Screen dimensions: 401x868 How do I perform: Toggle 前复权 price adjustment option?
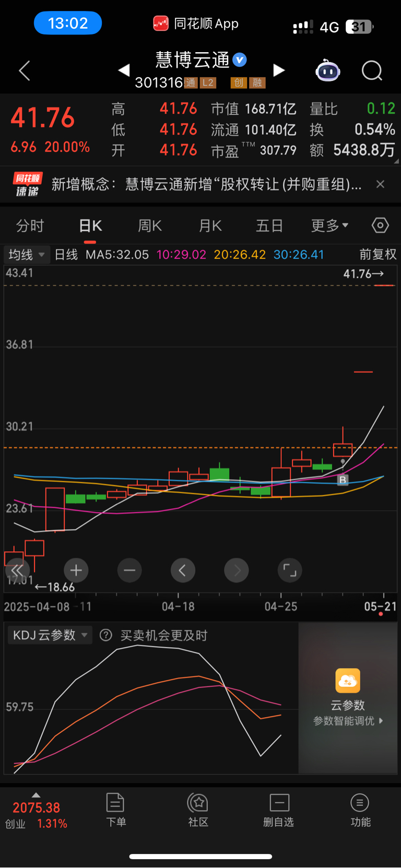pyautogui.click(x=378, y=255)
